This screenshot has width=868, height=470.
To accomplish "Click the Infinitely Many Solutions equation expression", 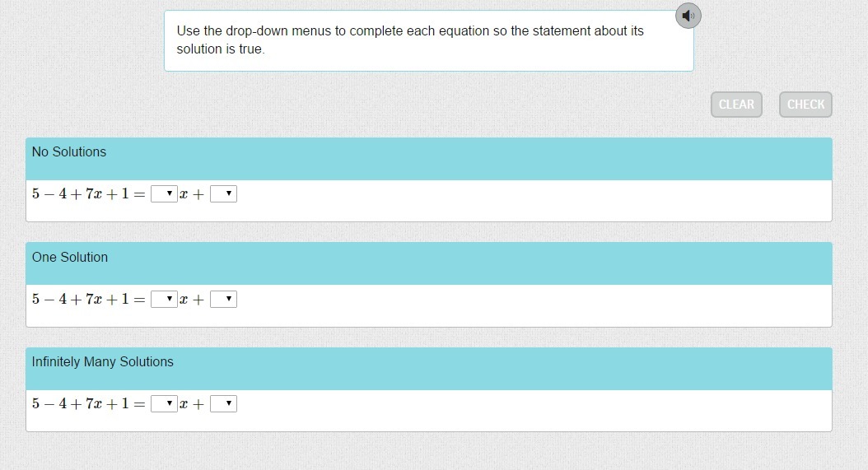I will [88, 404].
